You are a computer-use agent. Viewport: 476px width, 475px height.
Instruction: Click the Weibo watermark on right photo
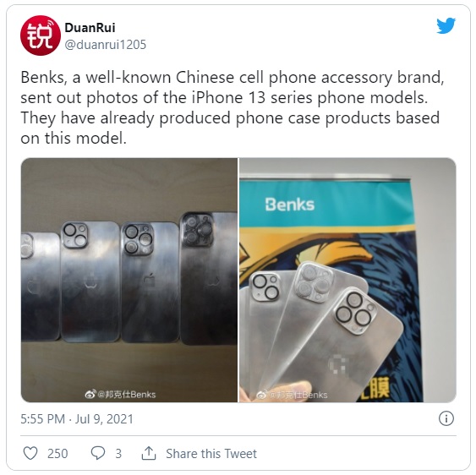292,395
